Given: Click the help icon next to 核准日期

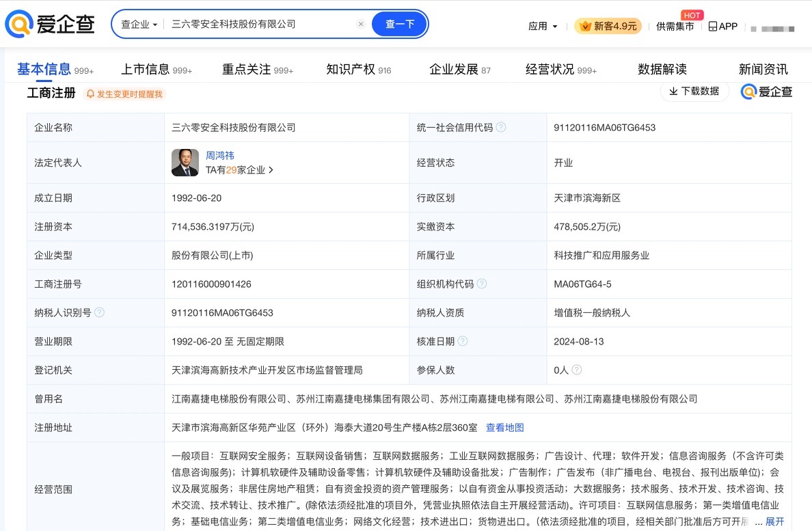Looking at the screenshot, I should pyautogui.click(x=463, y=341).
